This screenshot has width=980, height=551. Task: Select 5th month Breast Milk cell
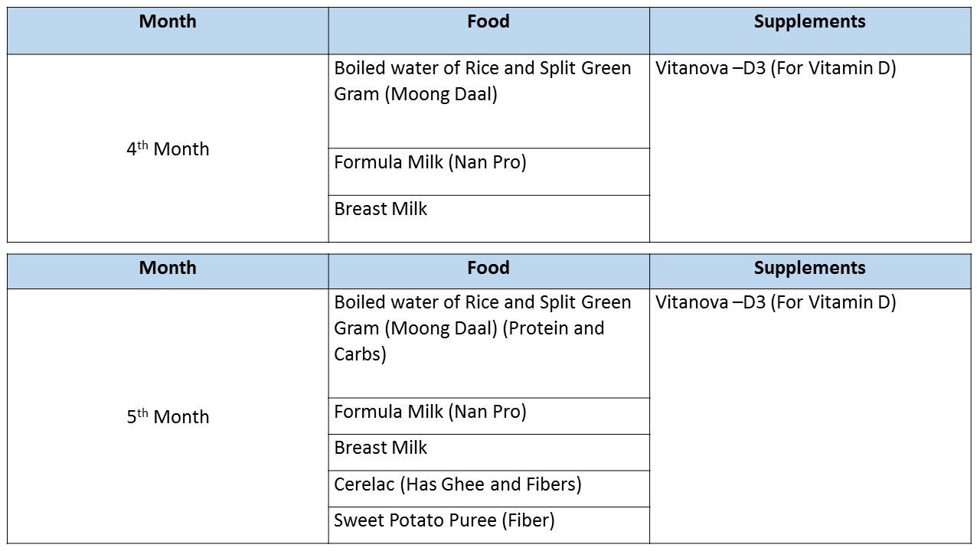[x=488, y=452]
